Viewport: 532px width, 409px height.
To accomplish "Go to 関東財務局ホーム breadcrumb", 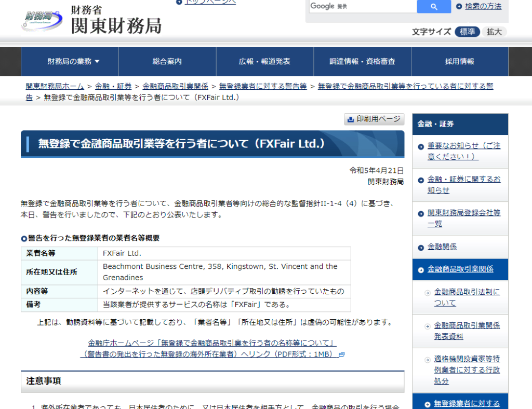I will pyautogui.click(x=55, y=86).
